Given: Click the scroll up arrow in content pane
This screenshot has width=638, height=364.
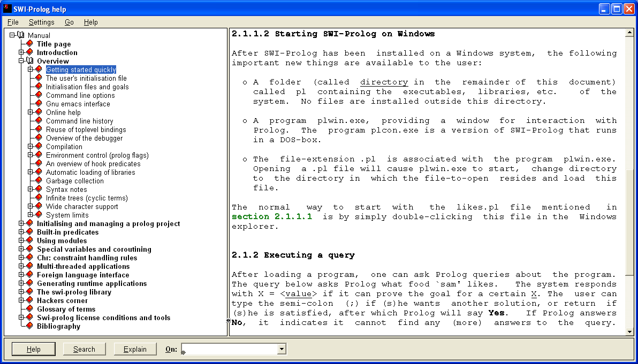Looking at the screenshot, I should [629, 33].
